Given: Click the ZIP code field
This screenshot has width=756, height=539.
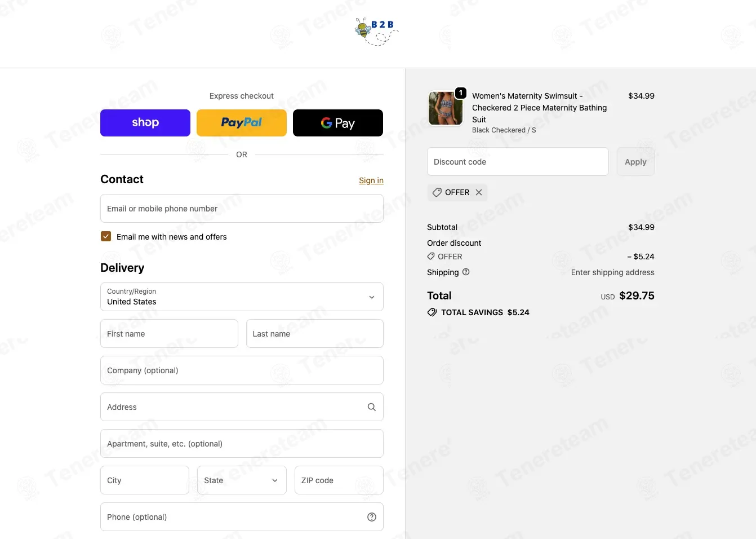Looking at the screenshot, I should (339, 480).
